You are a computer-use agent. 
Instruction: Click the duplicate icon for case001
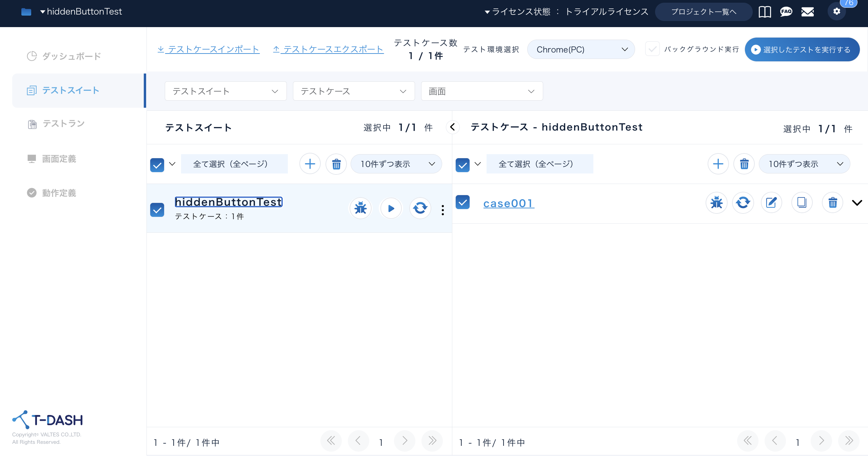802,202
